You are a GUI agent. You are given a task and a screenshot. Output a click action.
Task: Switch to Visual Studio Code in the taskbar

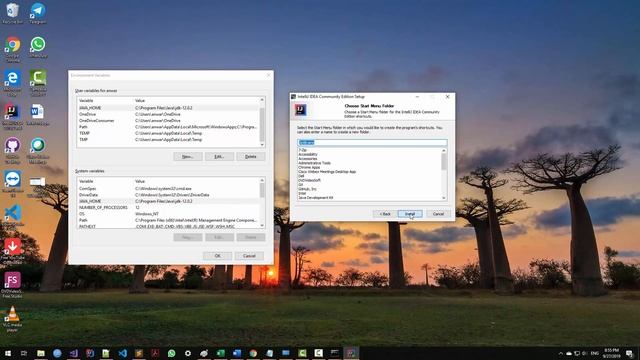(122, 353)
